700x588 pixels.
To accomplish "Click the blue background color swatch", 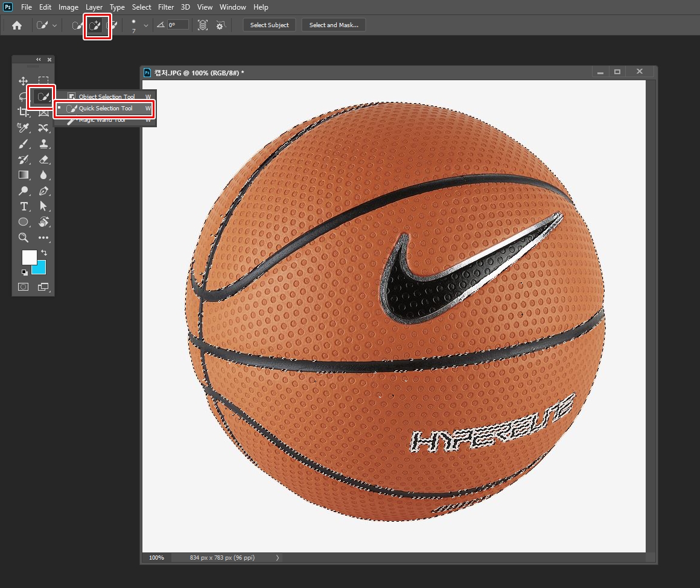I will click(41, 269).
